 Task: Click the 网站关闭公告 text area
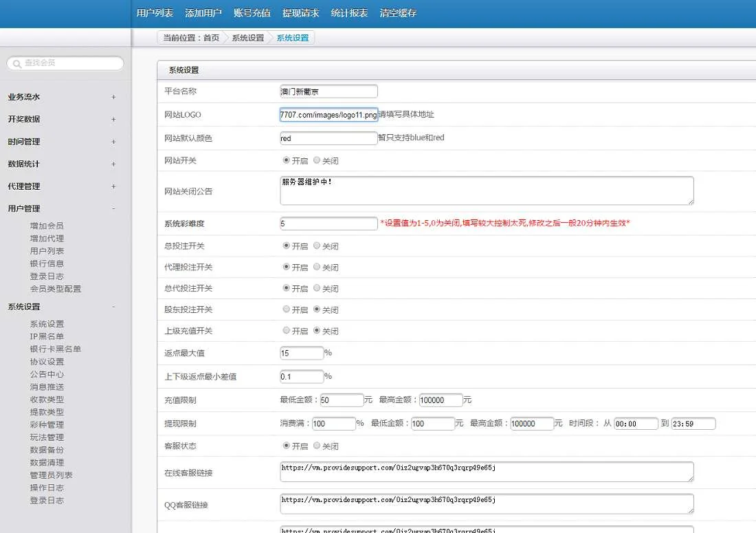click(x=486, y=191)
